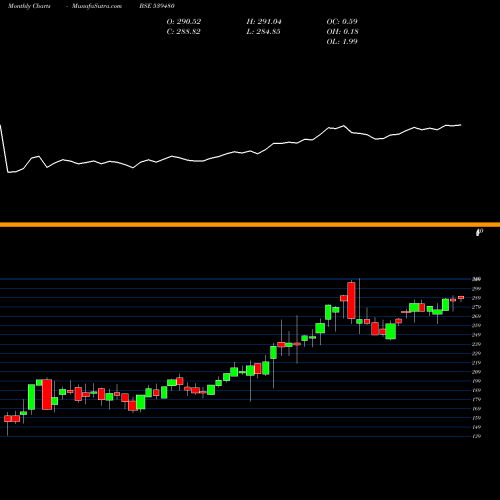Click the small white icon under the orange bar

479,232
